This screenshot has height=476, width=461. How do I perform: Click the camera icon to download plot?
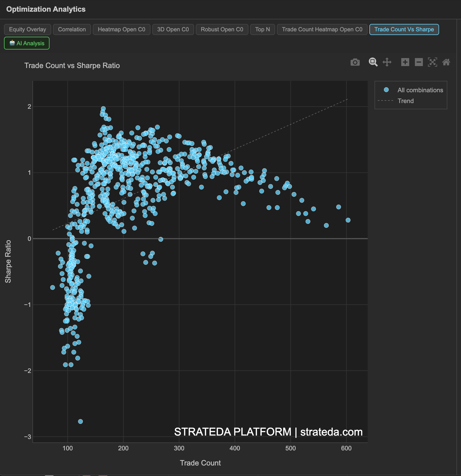[355, 62]
